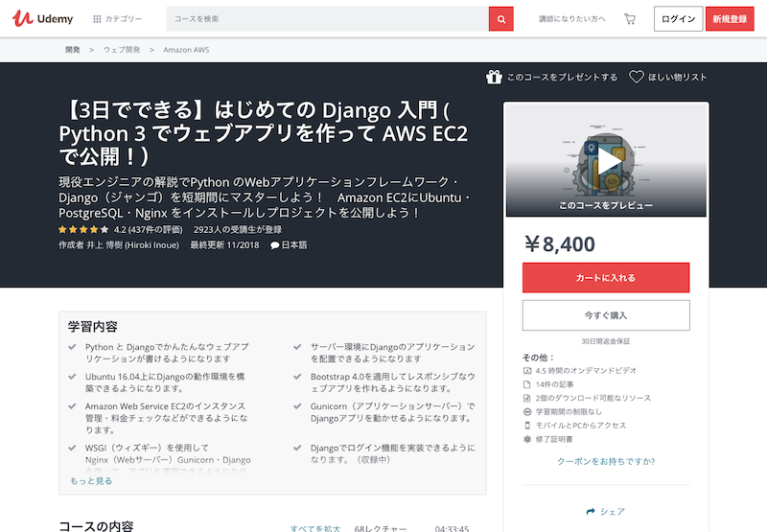This screenshot has height=532, width=767.
Task: Click the video icon beside 4.5 時間のオンデマンドビデオ
Action: (x=527, y=371)
